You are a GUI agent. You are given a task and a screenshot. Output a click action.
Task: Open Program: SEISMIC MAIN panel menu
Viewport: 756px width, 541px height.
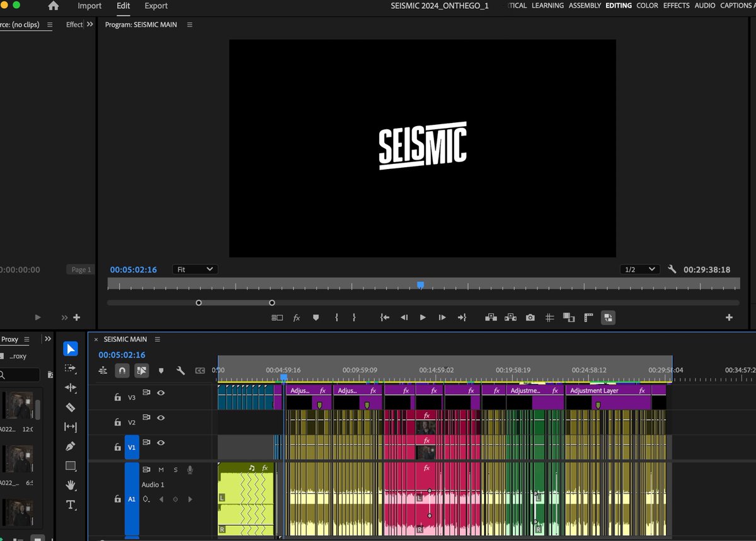click(x=190, y=25)
